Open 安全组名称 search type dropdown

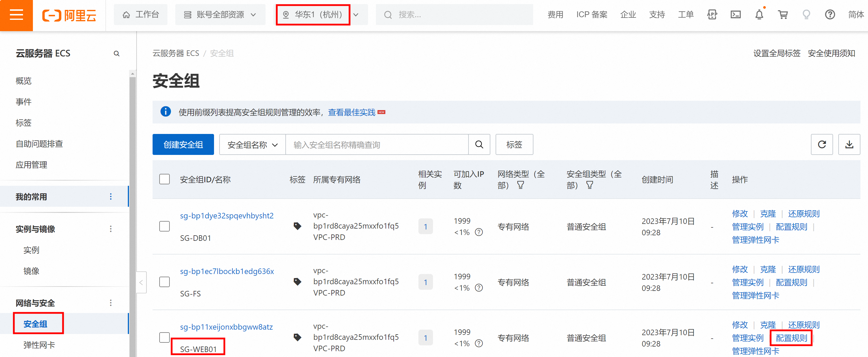pyautogui.click(x=252, y=145)
